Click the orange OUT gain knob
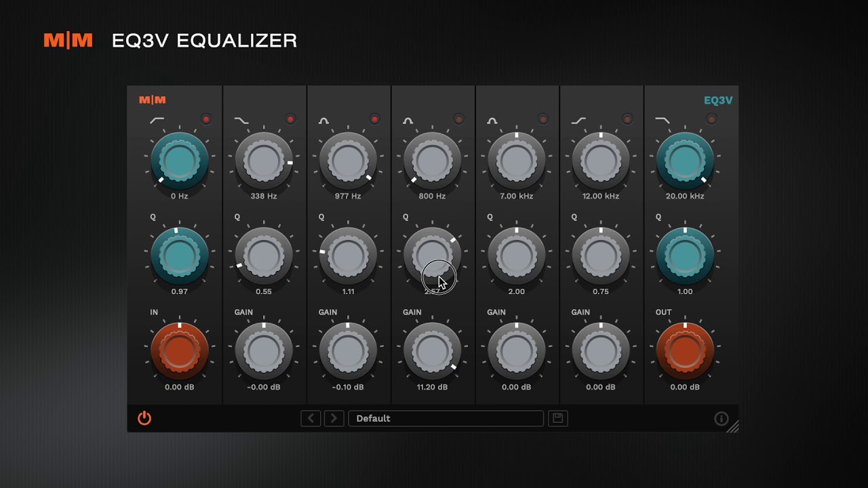Image resolution: width=868 pixels, height=488 pixels. [x=685, y=352]
